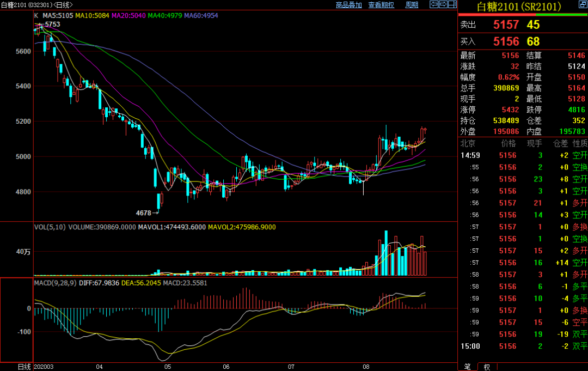Click the DIFF:67.9836 value
Viewport: 588px width, 371px height.
[99, 283]
